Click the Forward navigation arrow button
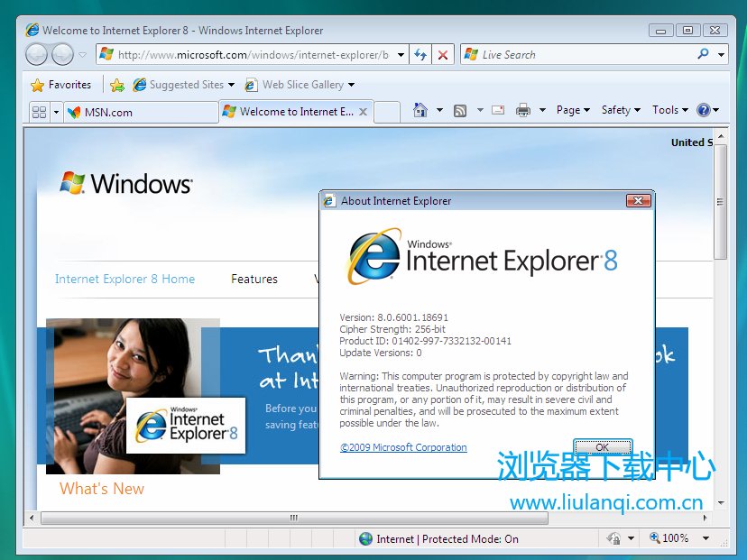747x560 pixels. point(62,54)
